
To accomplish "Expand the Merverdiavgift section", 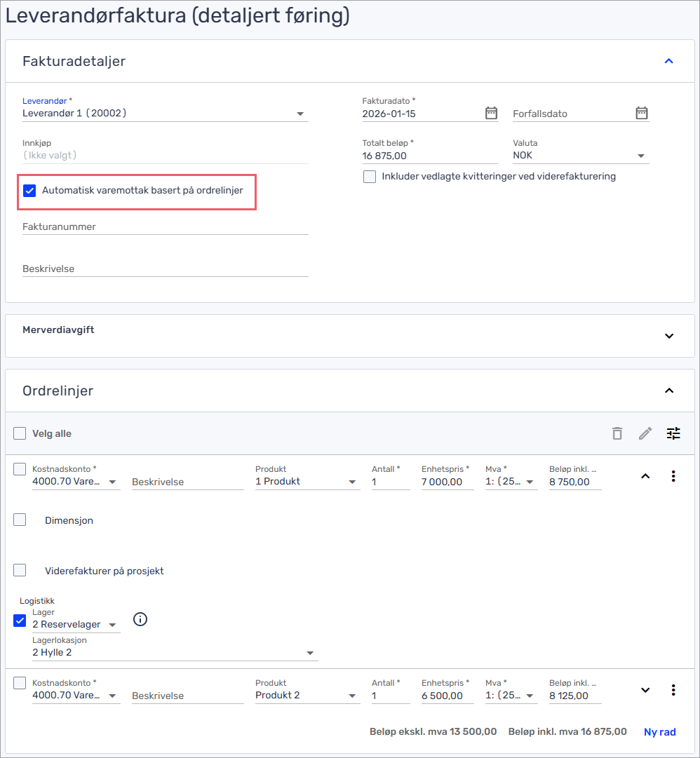I will pyautogui.click(x=668, y=336).
